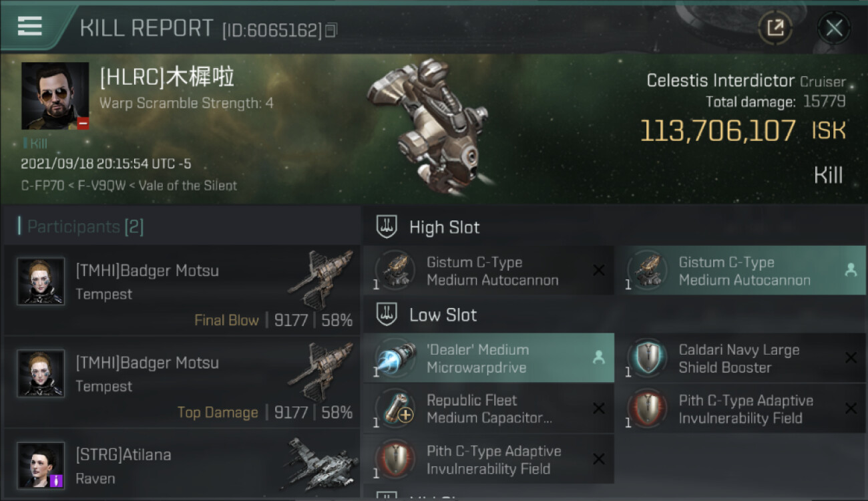Close the Kill Report window
The image size is (868, 501).
pos(834,28)
